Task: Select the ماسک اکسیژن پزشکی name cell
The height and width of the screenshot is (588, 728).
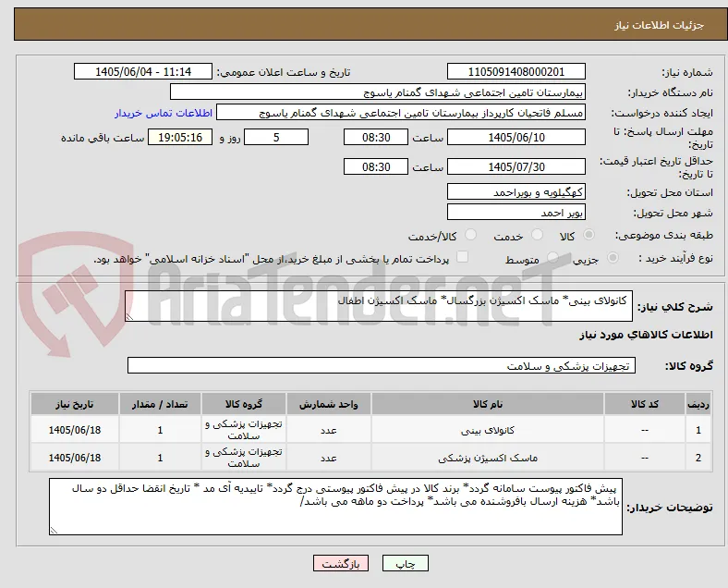Action: [488, 458]
